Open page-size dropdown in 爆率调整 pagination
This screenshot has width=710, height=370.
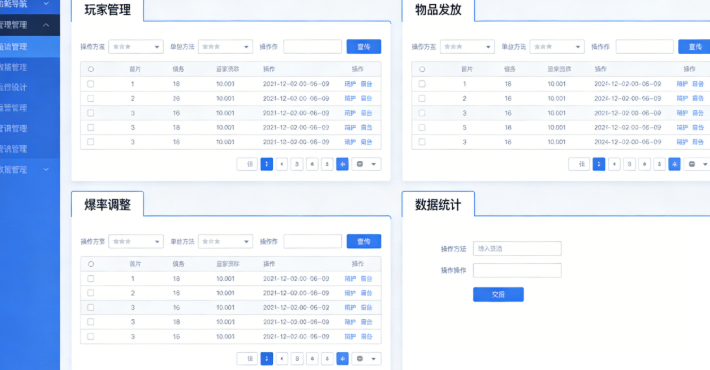click(x=366, y=359)
